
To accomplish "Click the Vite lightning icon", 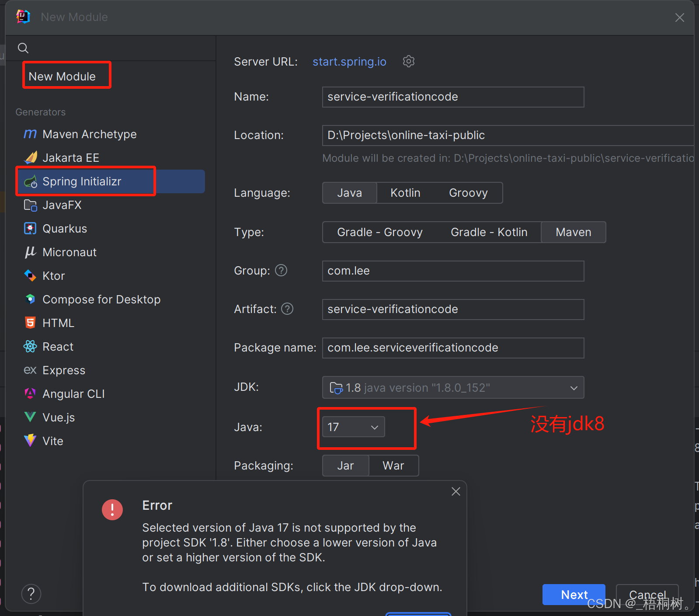I will coord(30,441).
